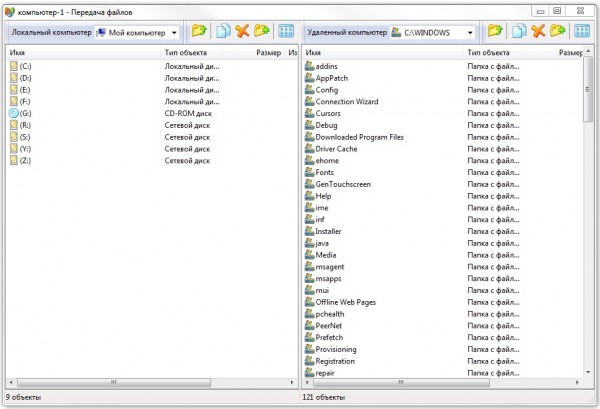Screen dimensions: 600x409
Task: Select the Provisioning folder name
Action: 336,349
